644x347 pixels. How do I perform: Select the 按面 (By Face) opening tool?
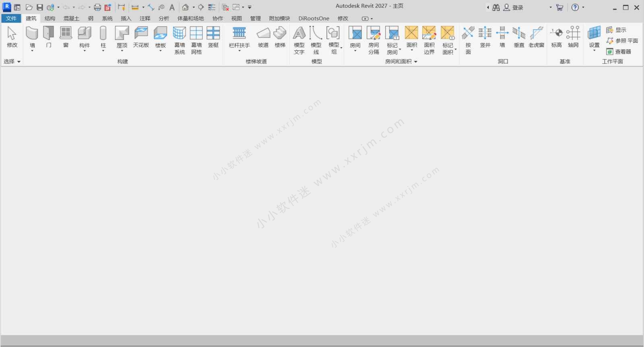468,40
